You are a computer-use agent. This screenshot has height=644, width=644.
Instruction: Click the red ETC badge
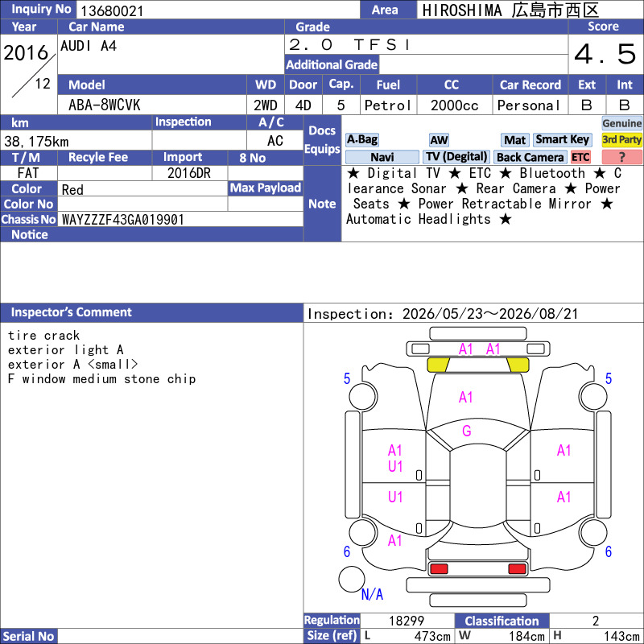[580, 157]
